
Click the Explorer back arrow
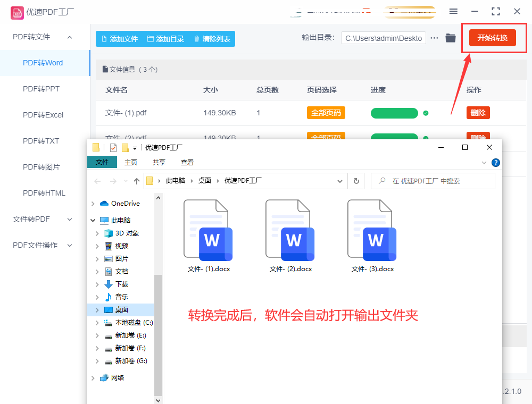98,181
